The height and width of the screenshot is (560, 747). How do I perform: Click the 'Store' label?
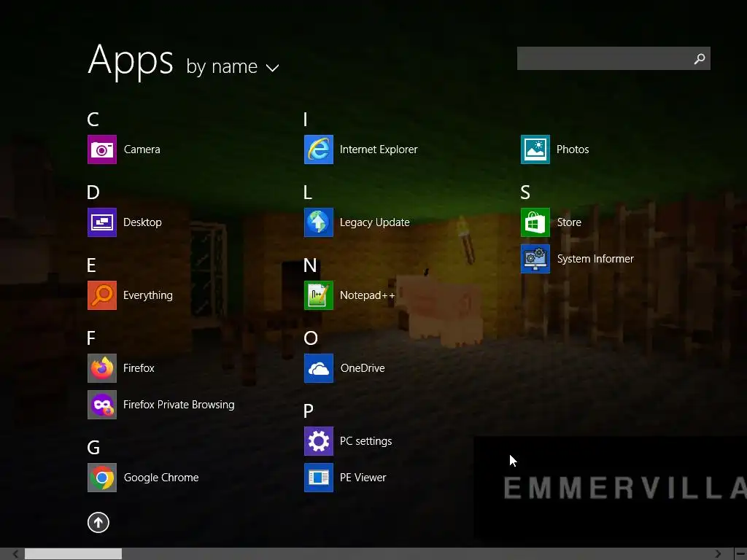[569, 222]
